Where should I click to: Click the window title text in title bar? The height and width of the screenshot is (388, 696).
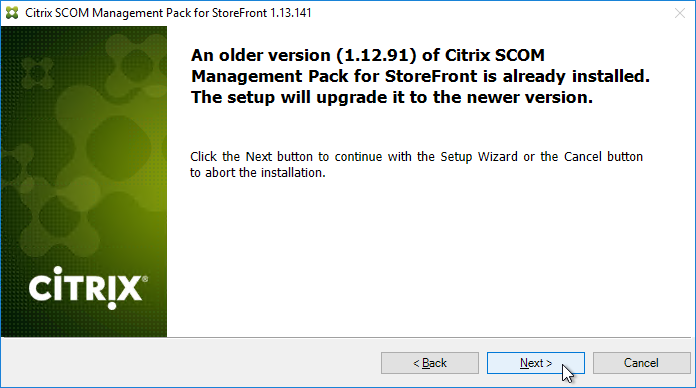pyautogui.click(x=168, y=13)
